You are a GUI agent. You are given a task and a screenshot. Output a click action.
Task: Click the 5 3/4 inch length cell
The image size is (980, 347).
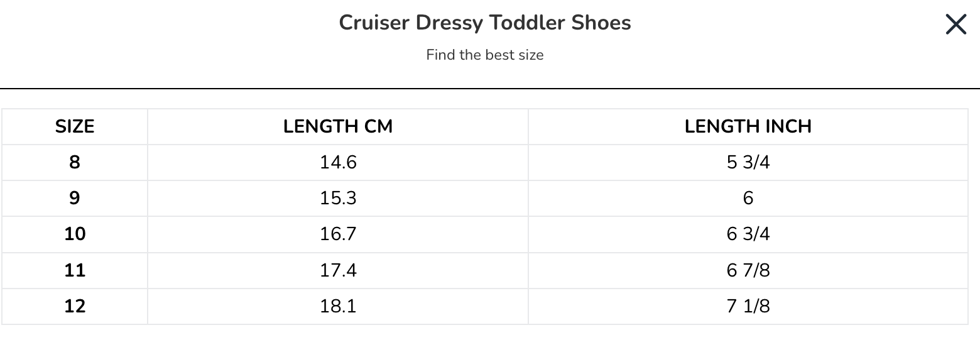point(748,162)
